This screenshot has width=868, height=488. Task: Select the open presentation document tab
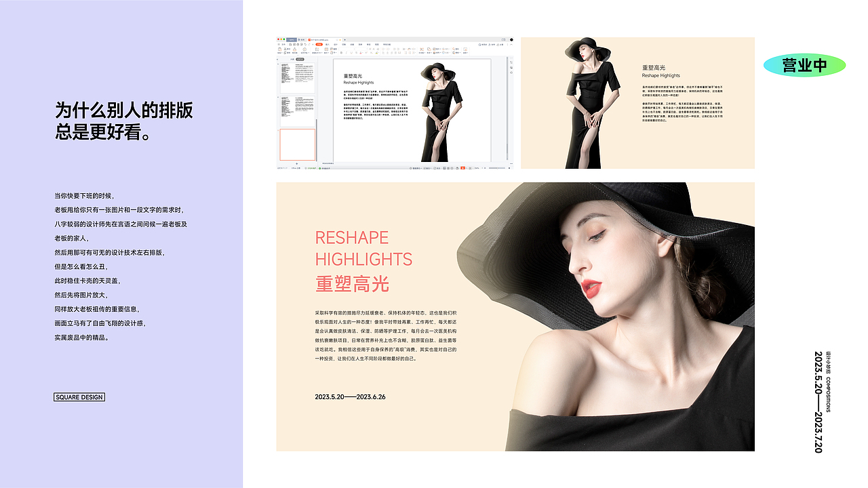pos(323,39)
